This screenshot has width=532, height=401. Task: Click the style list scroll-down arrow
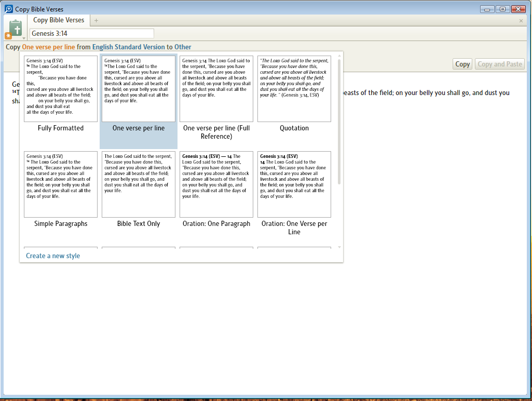click(339, 247)
